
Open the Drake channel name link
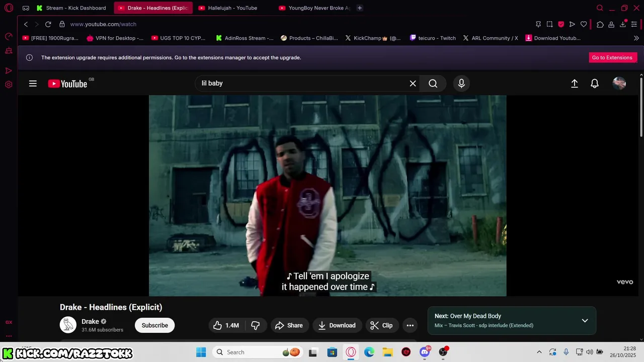(x=90, y=321)
